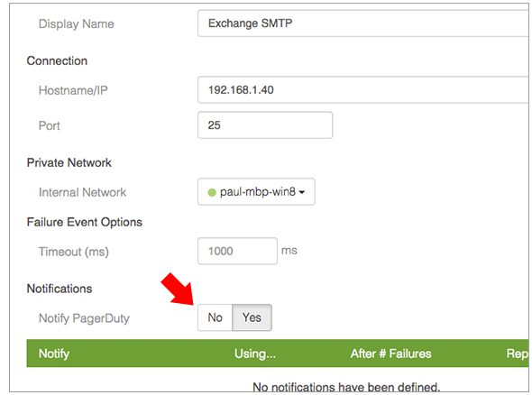This screenshot has width=532, height=395.
Task: Click the Notify column header
Action: pos(54,354)
